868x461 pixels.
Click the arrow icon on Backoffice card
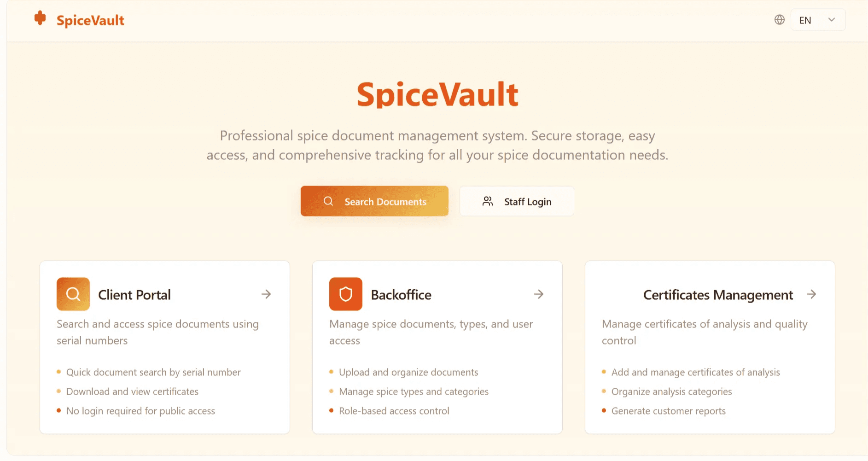click(539, 294)
